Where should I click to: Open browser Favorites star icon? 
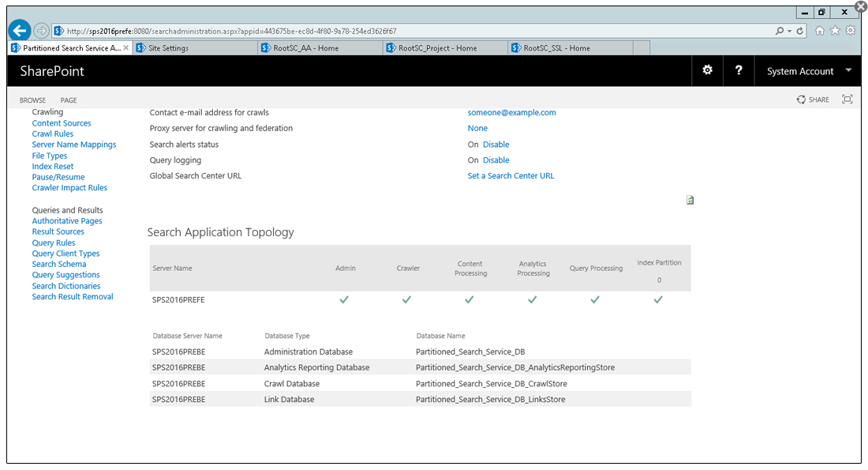(x=835, y=31)
